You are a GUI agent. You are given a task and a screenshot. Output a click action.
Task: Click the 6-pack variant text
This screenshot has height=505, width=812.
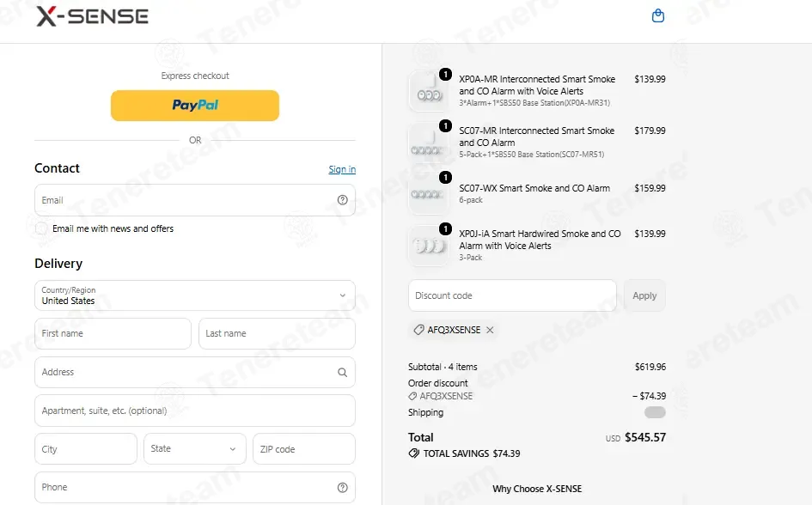pos(471,200)
